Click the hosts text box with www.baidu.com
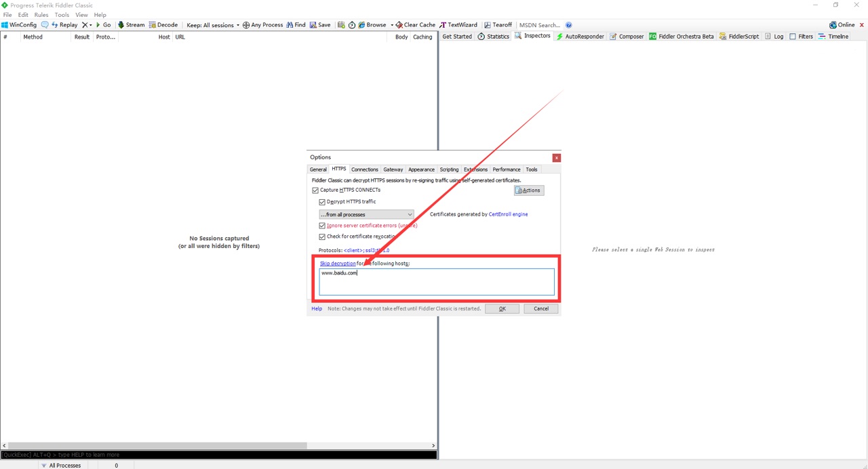This screenshot has width=868, height=469. pos(437,281)
